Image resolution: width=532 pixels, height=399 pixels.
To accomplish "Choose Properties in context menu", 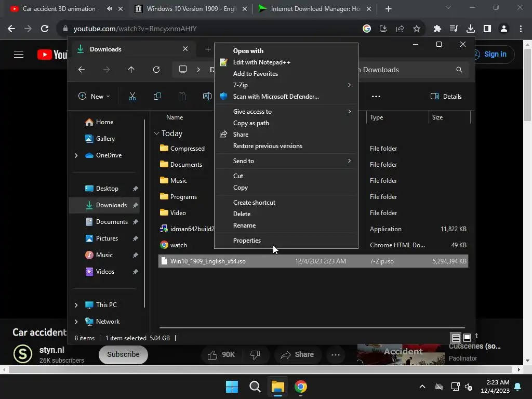I will pyautogui.click(x=286, y=240).
